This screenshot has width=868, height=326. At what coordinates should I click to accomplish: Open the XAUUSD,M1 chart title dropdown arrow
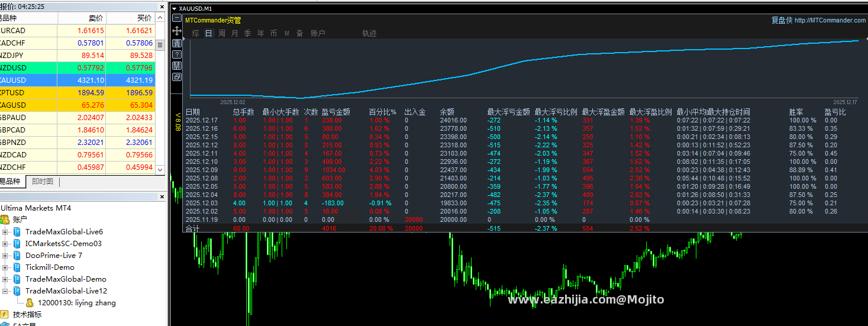pyautogui.click(x=173, y=8)
